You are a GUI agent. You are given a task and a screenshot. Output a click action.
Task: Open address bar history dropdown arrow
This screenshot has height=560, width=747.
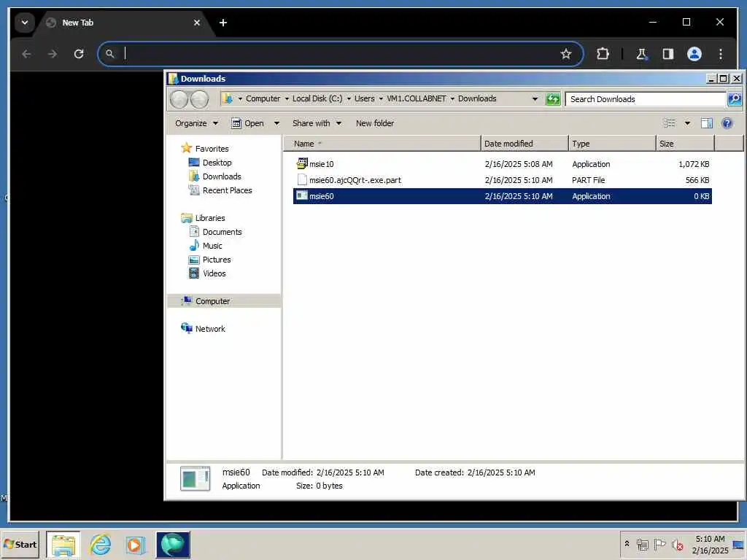[x=535, y=99]
